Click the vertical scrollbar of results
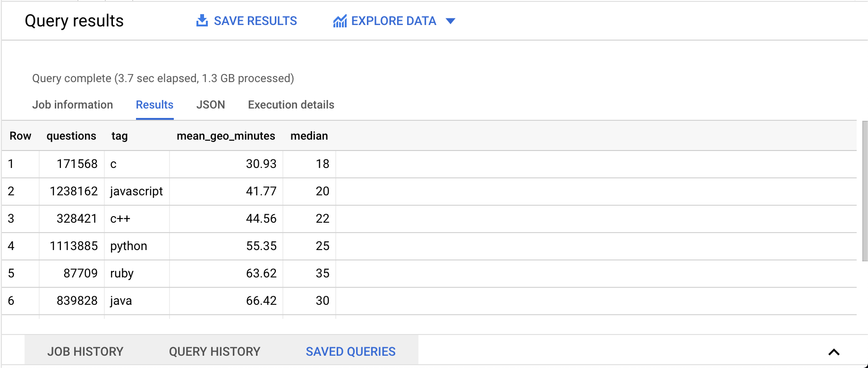868x368 pixels. click(865, 191)
